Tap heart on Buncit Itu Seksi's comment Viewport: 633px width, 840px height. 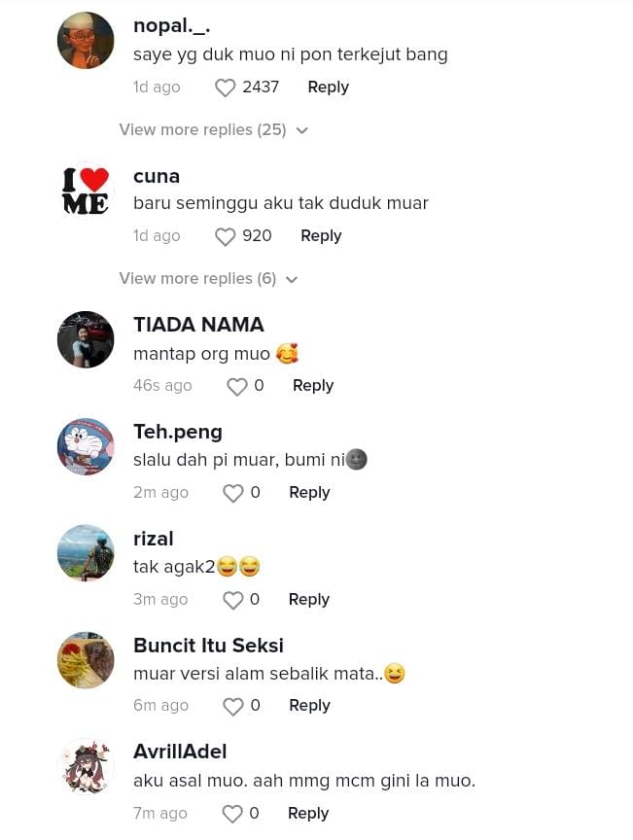pos(232,706)
